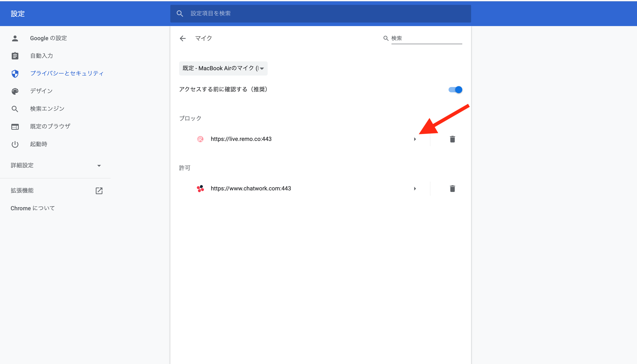Click the chatwork favicon in allowed list

pyautogui.click(x=200, y=188)
